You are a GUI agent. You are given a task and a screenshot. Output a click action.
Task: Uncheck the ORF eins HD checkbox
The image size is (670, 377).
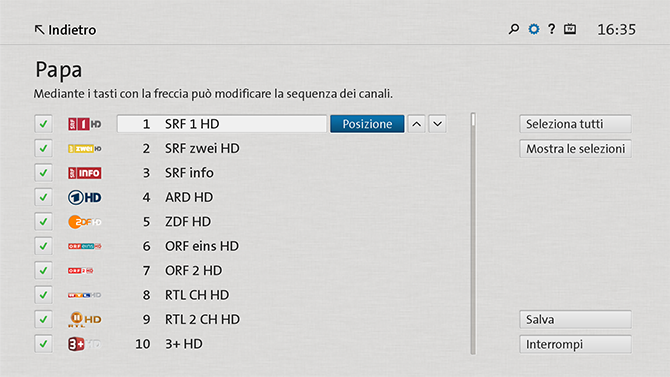[43, 246]
